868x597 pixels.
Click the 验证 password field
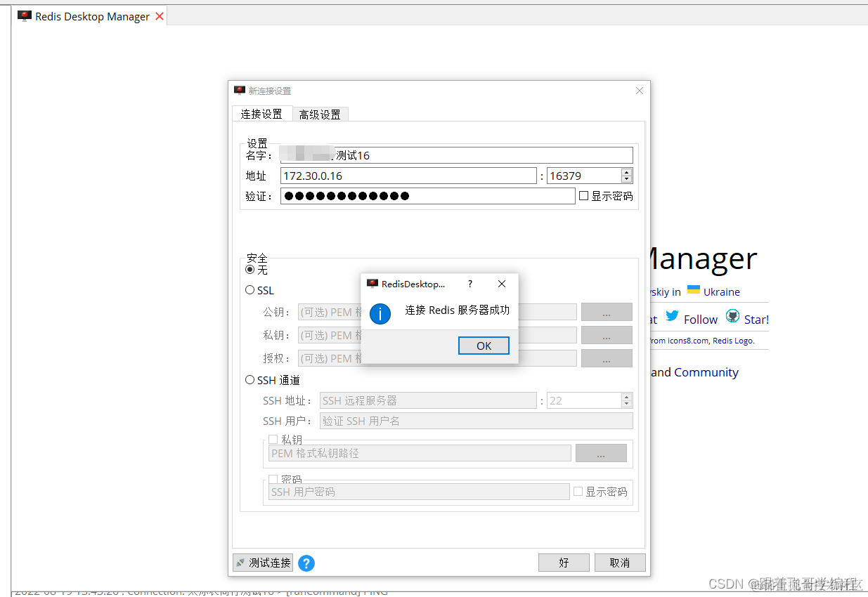pos(428,196)
